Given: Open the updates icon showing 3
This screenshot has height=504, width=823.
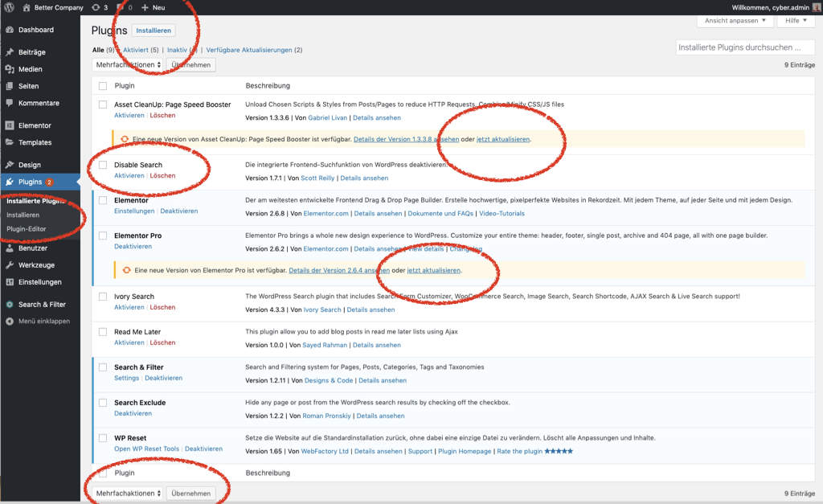Looking at the screenshot, I should [96, 7].
